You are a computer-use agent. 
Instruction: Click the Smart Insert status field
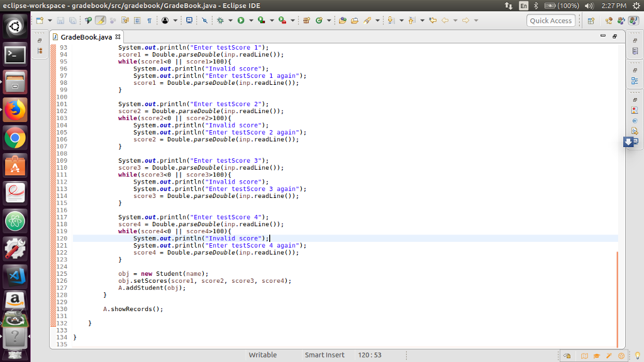tap(325, 355)
